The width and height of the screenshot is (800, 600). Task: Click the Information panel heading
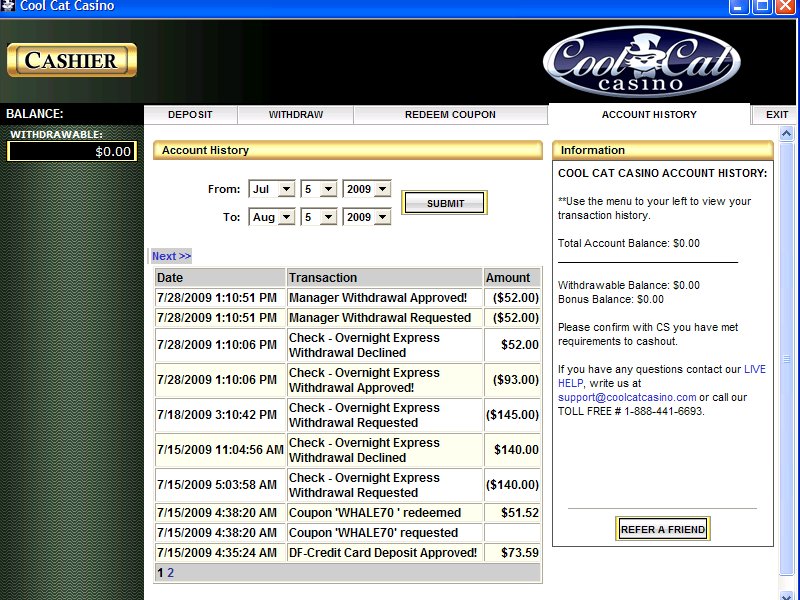point(663,150)
